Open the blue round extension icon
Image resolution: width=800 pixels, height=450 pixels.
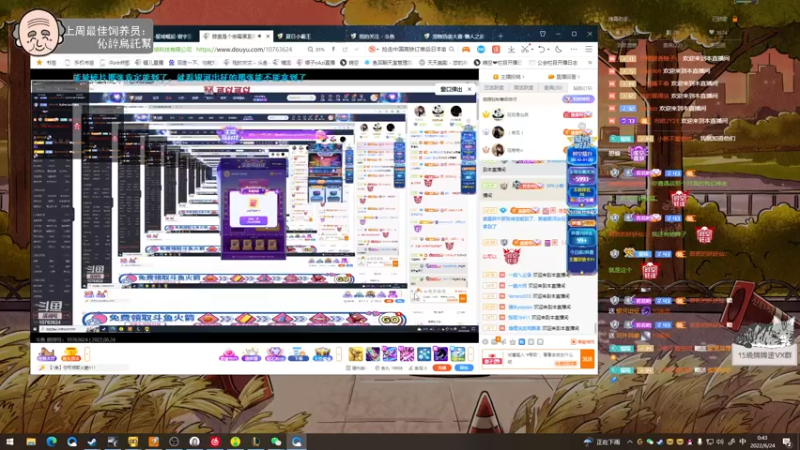coord(481,49)
